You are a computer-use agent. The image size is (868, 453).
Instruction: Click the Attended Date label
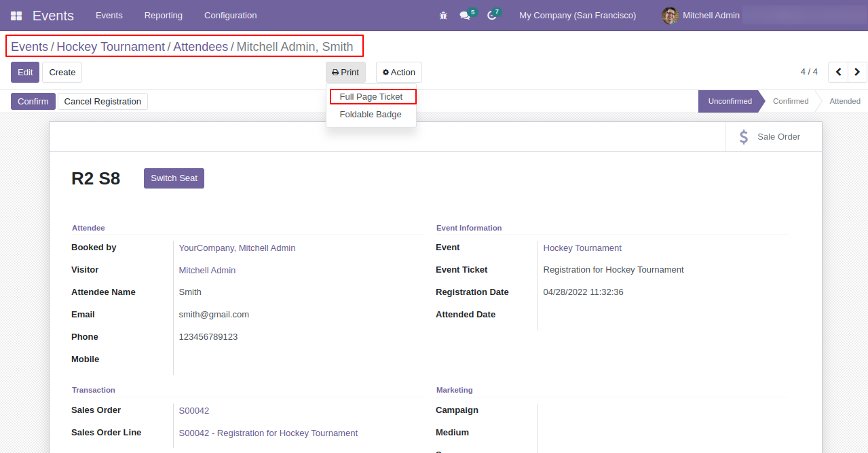[466, 315]
